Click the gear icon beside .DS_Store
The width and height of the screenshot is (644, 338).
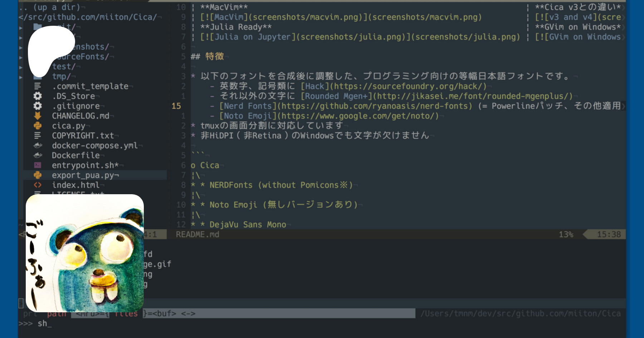click(x=38, y=96)
